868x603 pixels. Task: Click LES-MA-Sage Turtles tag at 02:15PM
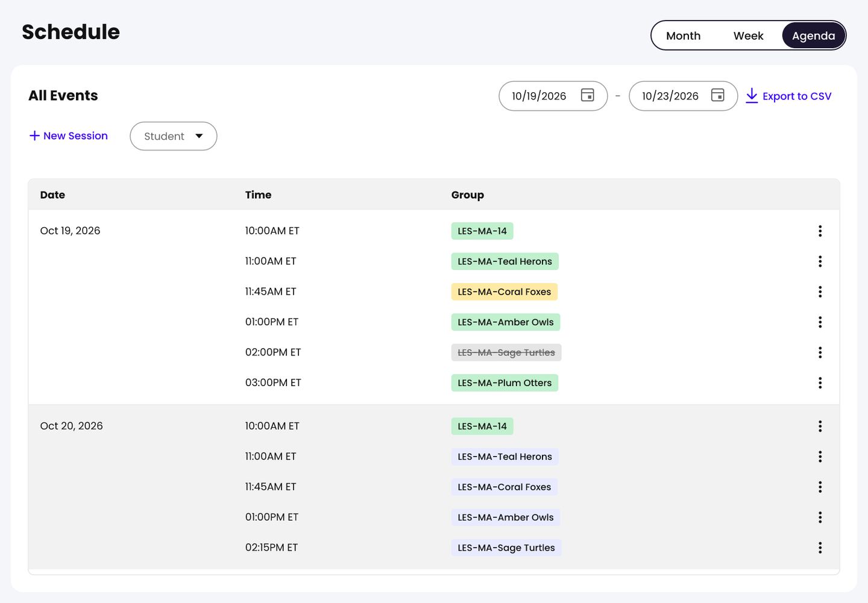(506, 548)
